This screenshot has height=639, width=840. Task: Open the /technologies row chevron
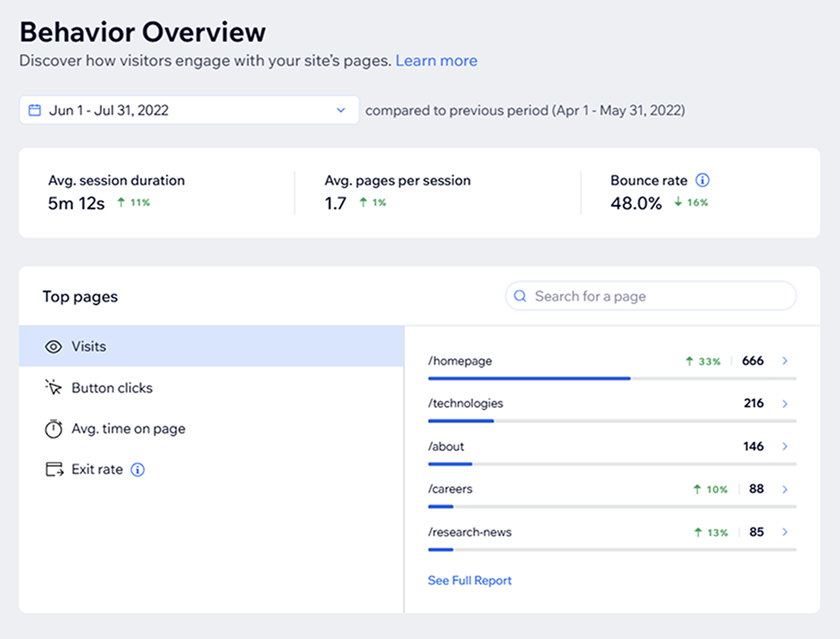785,404
